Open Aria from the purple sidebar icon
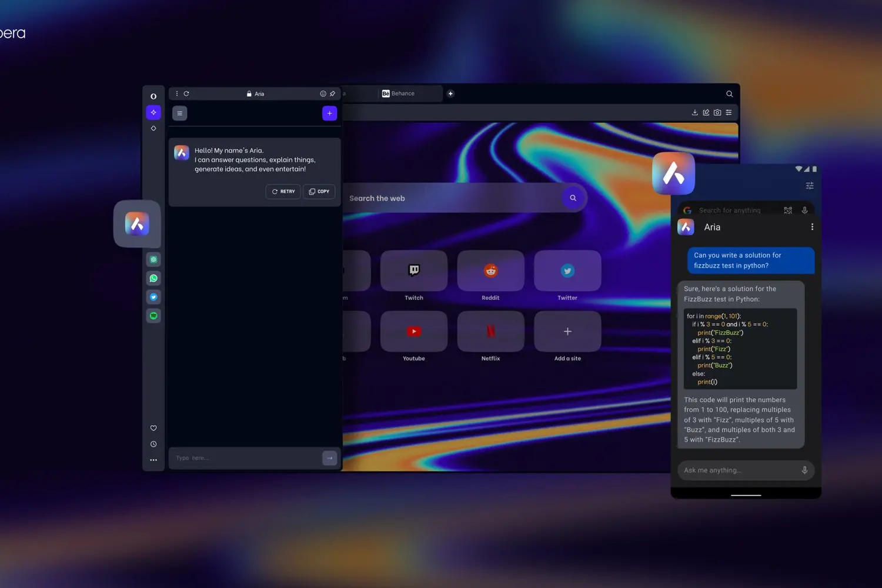Image resolution: width=882 pixels, height=588 pixels. pyautogui.click(x=153, y=112)
